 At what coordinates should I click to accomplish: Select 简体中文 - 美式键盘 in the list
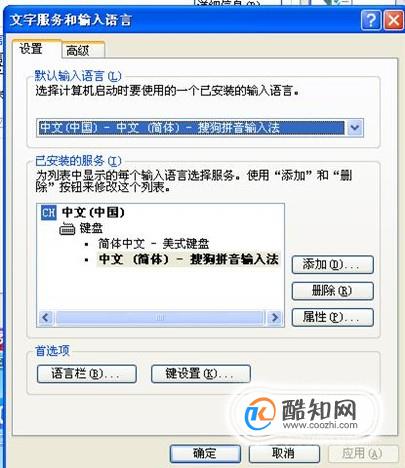tap(153, 244)
